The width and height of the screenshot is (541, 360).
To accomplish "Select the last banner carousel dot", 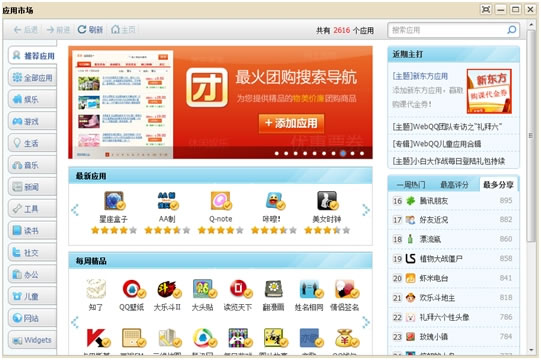I will point(362,153).
